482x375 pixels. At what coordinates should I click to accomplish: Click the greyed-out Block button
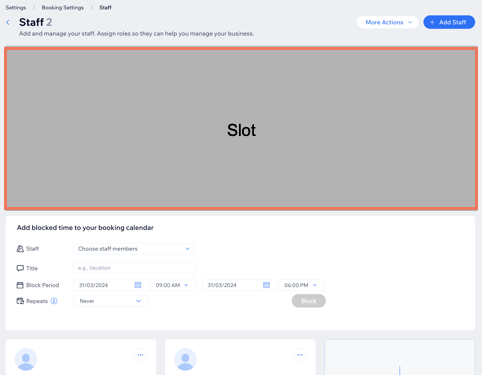click(309, 301)
